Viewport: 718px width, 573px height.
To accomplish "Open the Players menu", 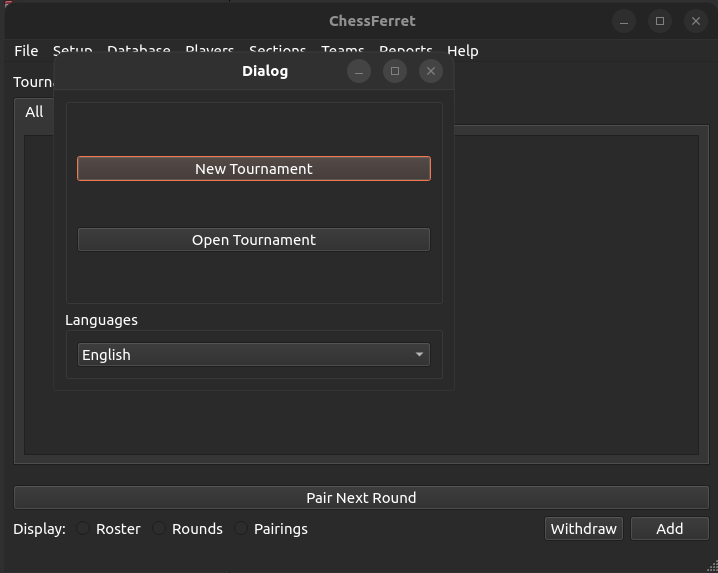I will pos(209,49).
